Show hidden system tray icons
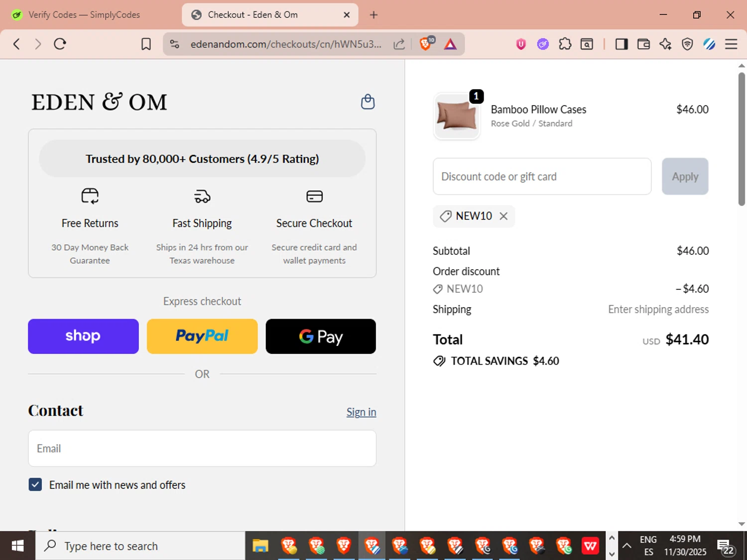This screenshot has height=560, width=747. pos(627,546)
